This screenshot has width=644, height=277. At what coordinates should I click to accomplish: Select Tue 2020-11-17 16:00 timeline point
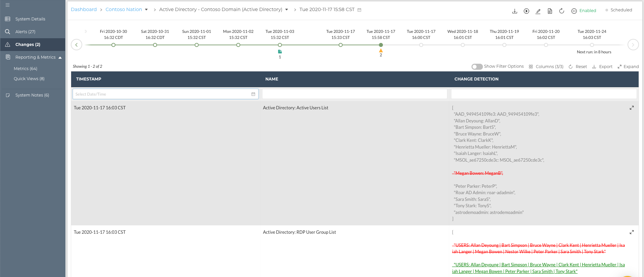pos(421,45)
